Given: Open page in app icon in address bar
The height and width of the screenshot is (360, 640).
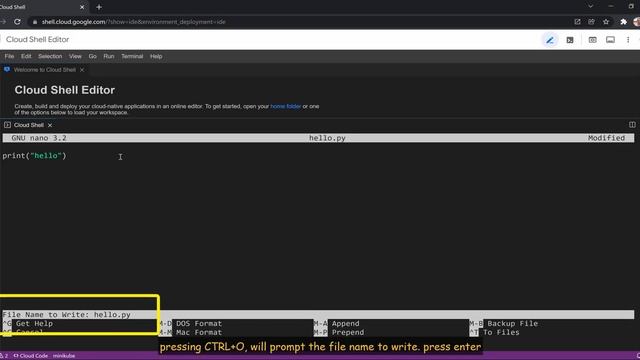Looking at the screenshot, I should coord(577,22).
